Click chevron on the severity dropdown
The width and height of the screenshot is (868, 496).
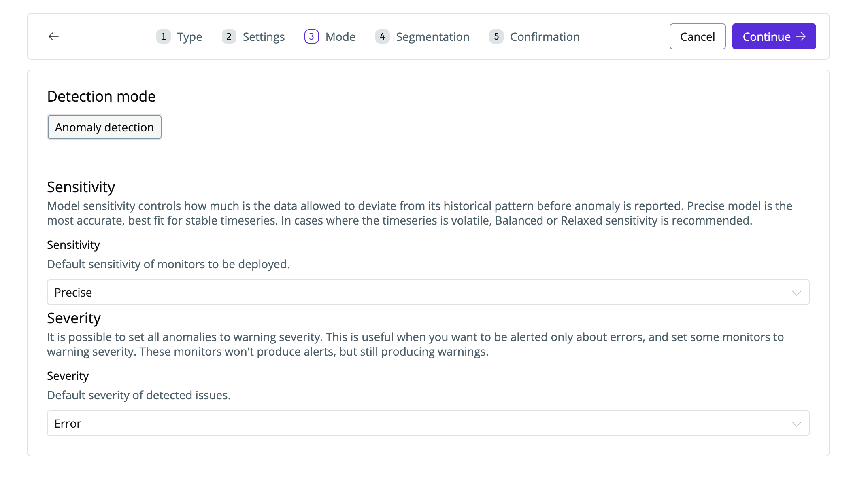(796, 424)
